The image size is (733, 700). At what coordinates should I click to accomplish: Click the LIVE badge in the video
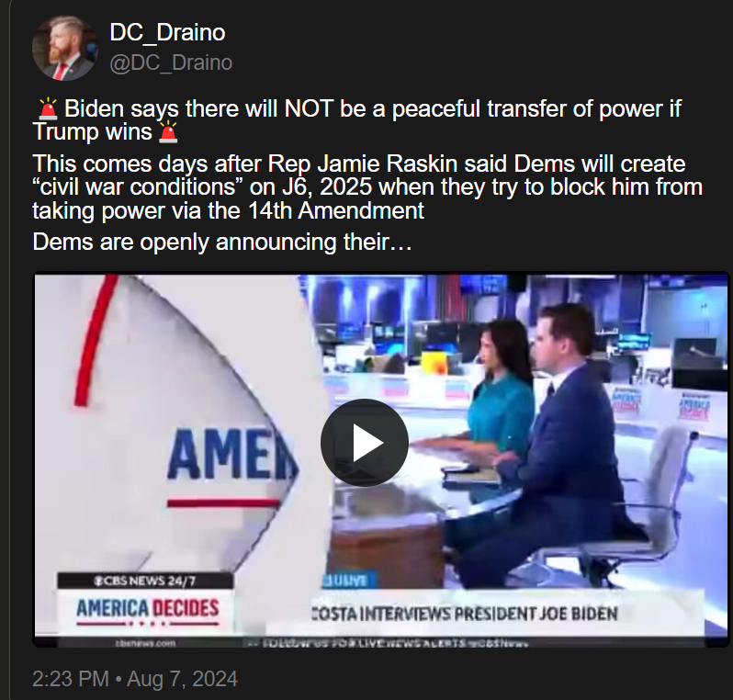click(349, 581)
